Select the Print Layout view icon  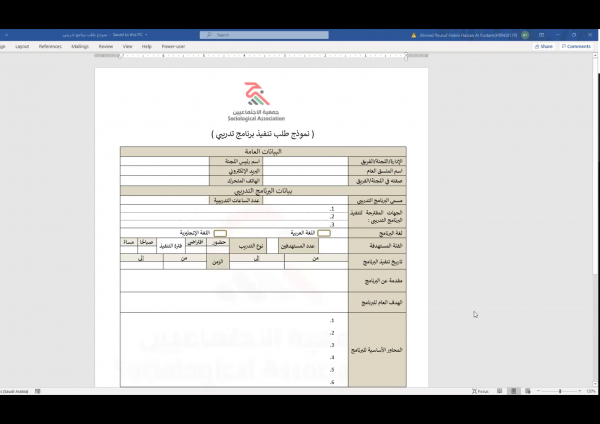click(x=514, y=391)
